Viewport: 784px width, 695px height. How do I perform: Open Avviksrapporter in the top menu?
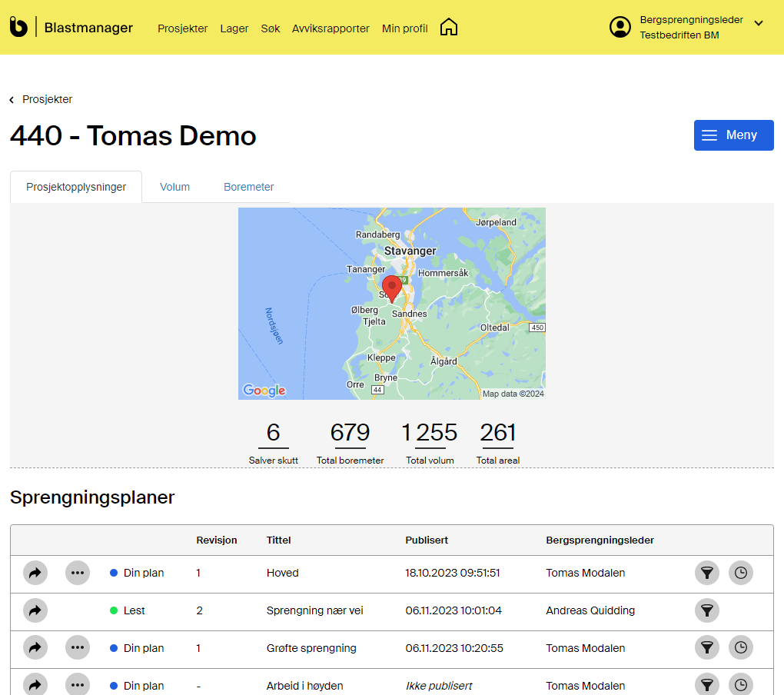pos(331,28)
